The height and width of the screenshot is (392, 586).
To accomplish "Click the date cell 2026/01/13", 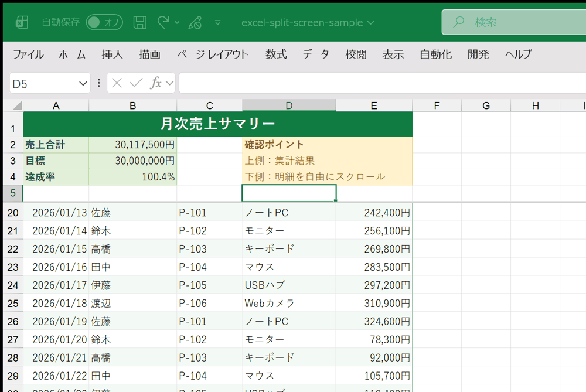I will click(x=56, y=213).
